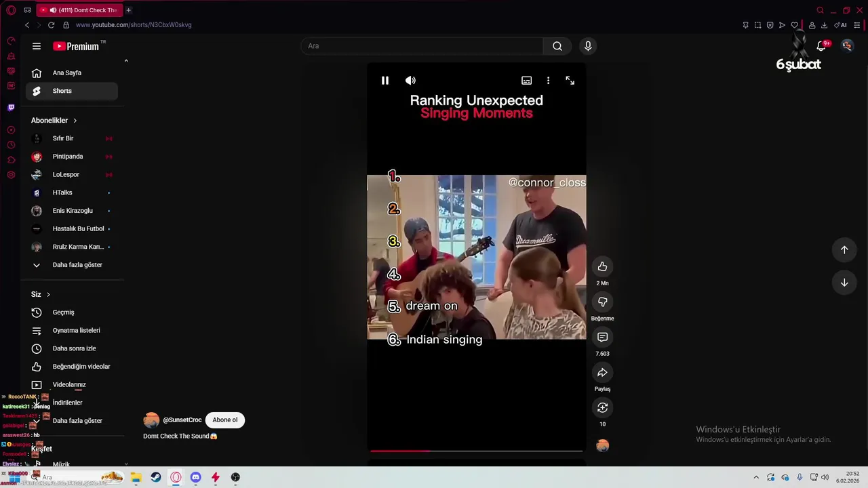Open the Rulz Karma Karı... subscription
The width and height of the screenshot is (868, 488).
pyautogui.click(x=72, y=247)
